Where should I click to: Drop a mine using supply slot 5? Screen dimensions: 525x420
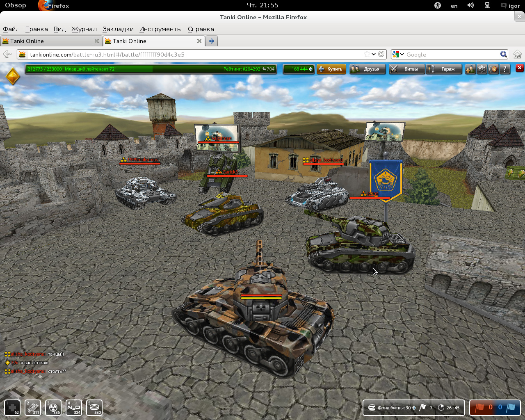(94, 407)
